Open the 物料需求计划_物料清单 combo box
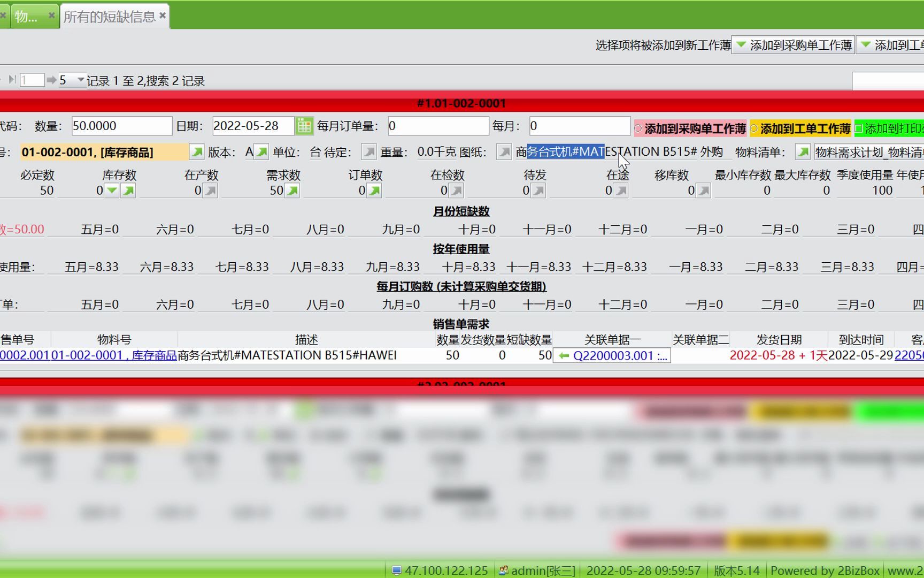This screenshot has height=578, width=924. coord(869,153)
